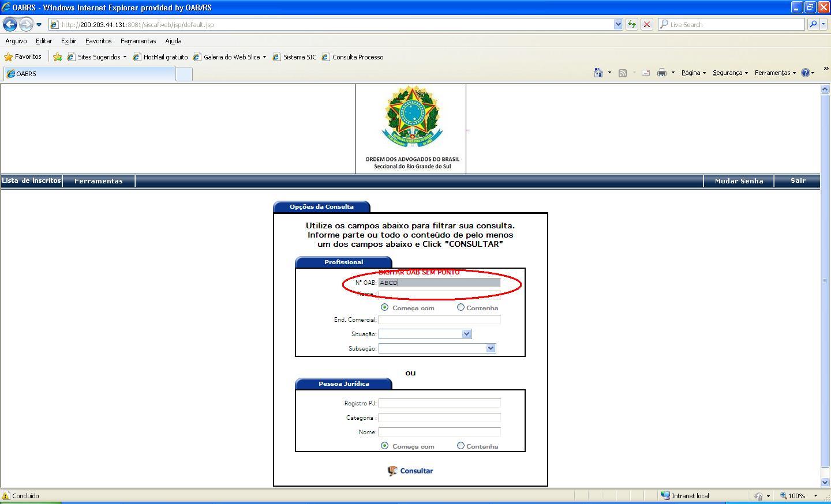Click the page scrollbar up arrow
This screenshot has width=831, height=504.
825,89
